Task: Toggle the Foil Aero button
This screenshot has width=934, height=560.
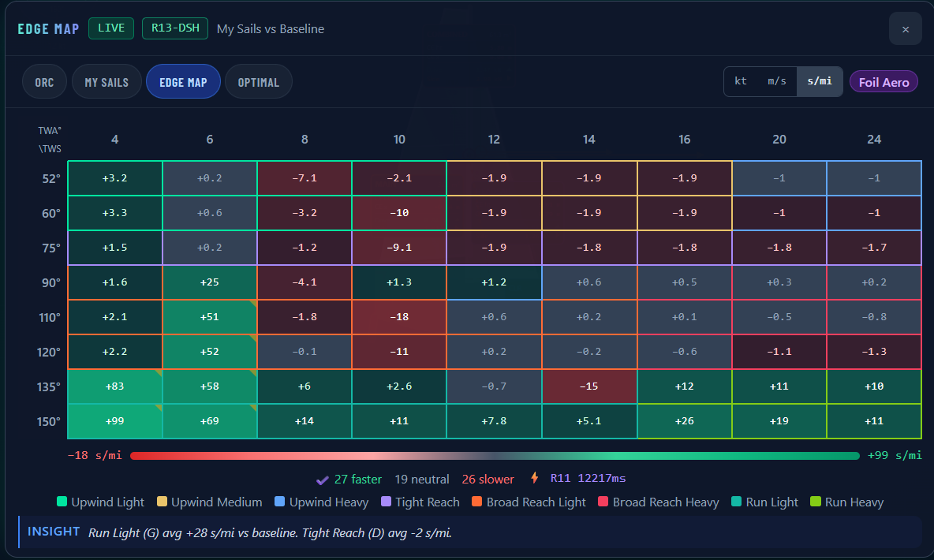Action: click(884, 81)
